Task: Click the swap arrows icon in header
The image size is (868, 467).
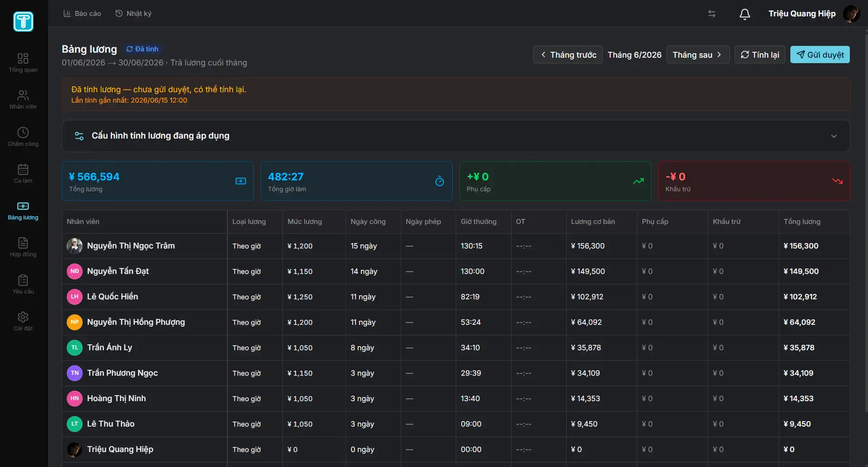Action: tap(712, 14)
